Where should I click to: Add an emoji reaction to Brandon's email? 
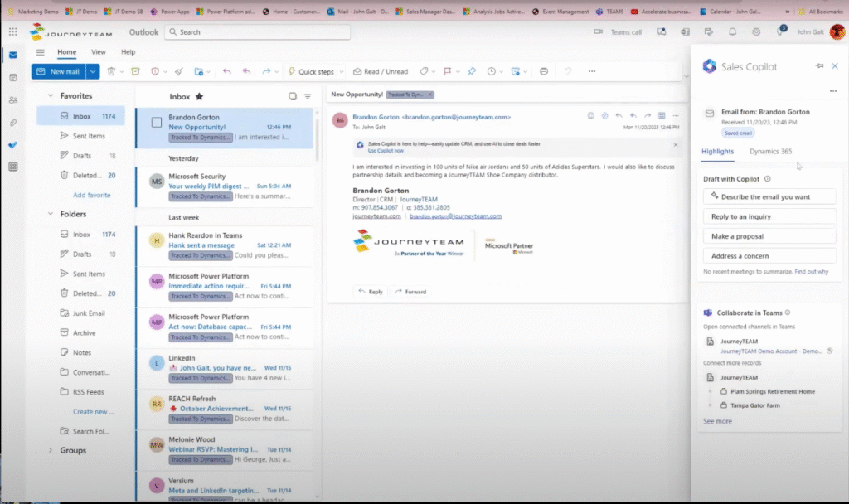coord(591,115)
